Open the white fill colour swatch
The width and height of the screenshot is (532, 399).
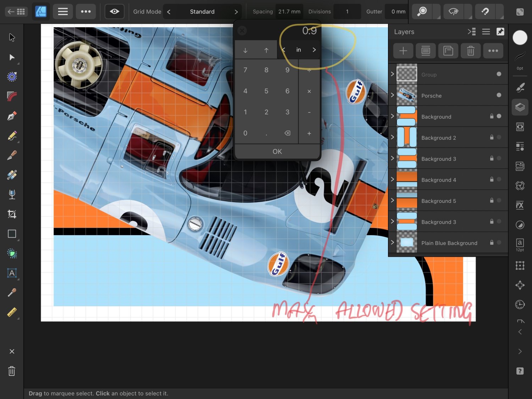(520, 38)
